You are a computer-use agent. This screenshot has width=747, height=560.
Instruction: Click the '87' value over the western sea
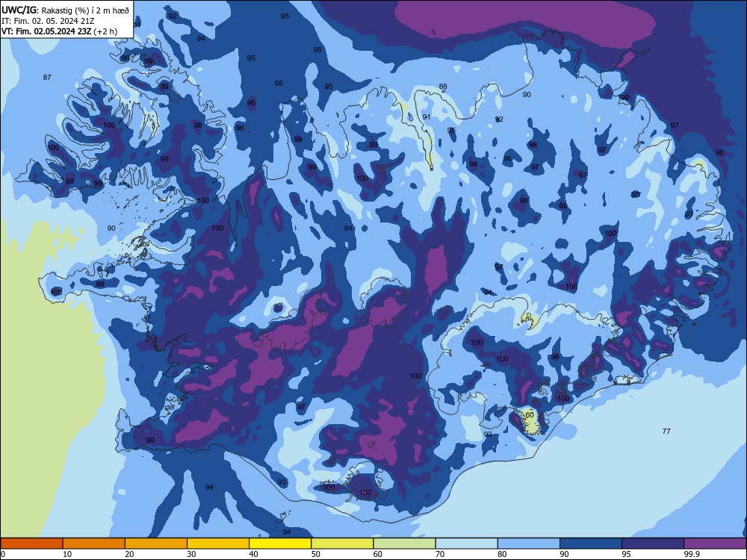[x=47, y=77]
